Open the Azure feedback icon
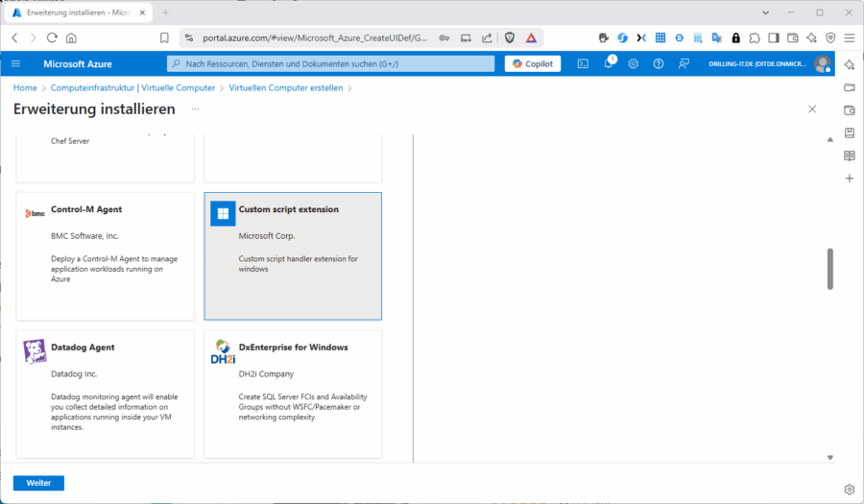This screenshot has width=864, height=504. [684, 64]
